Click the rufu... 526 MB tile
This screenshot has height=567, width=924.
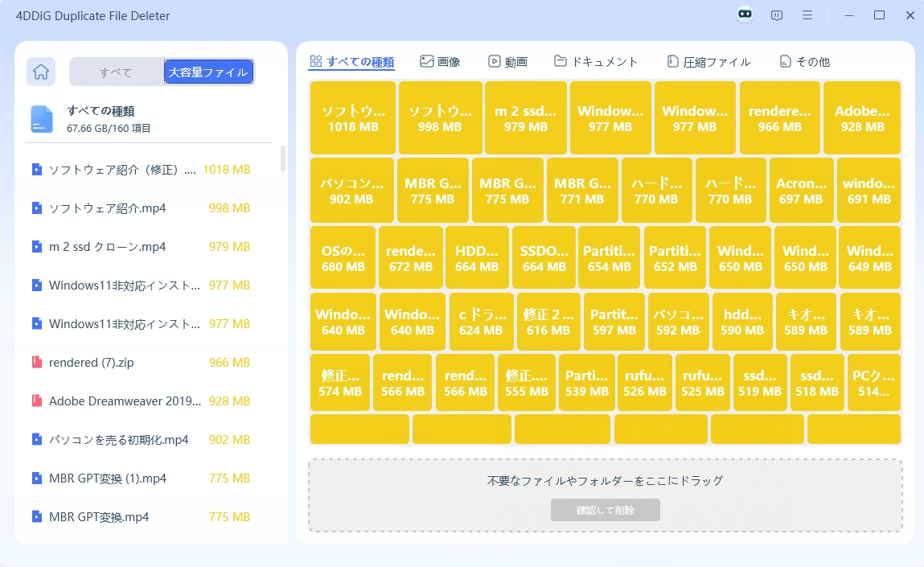tap(645, 382)
